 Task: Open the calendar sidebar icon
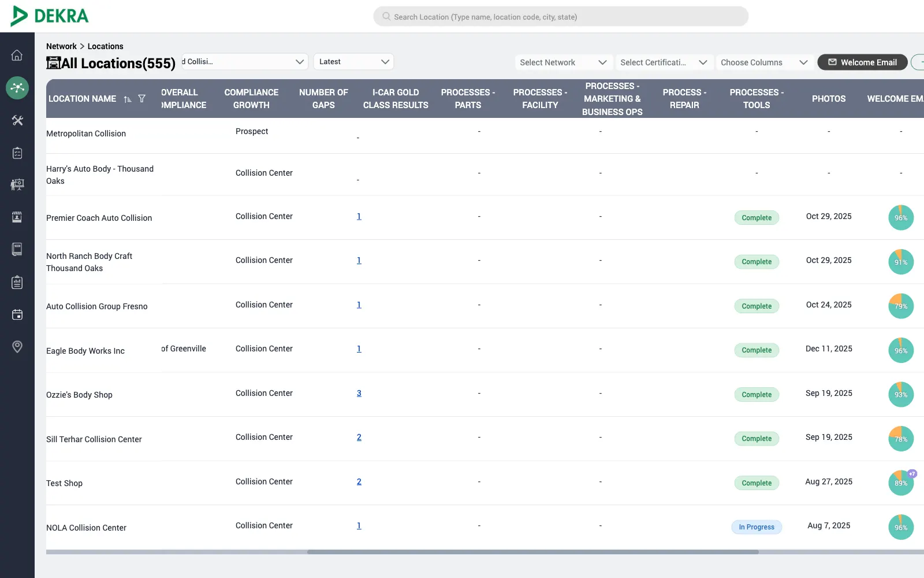tap(17, 314)
